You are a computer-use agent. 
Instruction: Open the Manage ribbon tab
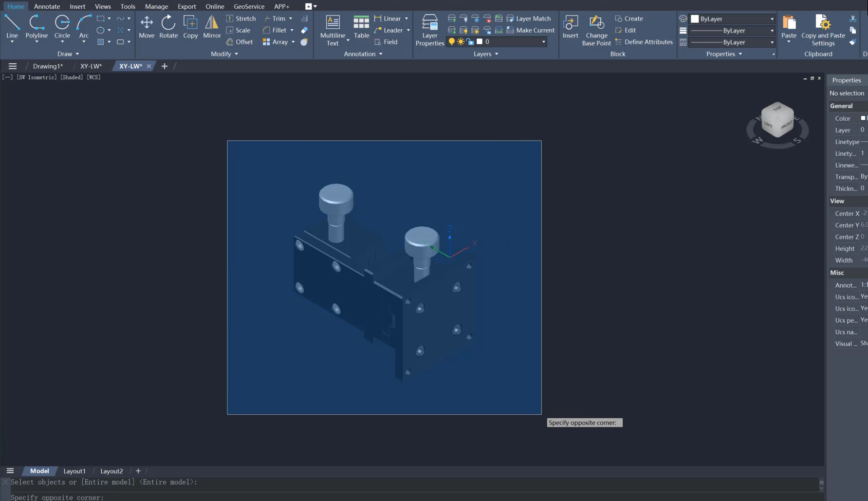tap(156, 6)
